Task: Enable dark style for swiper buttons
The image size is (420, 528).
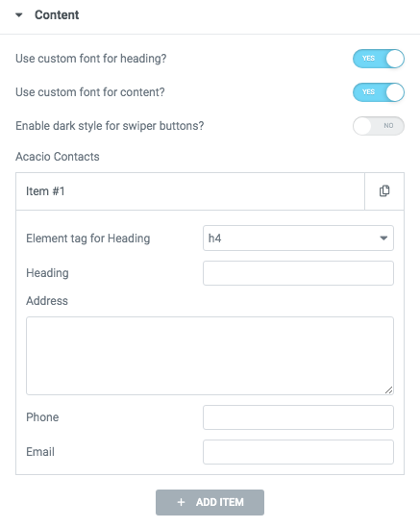Action: [379, 126]
